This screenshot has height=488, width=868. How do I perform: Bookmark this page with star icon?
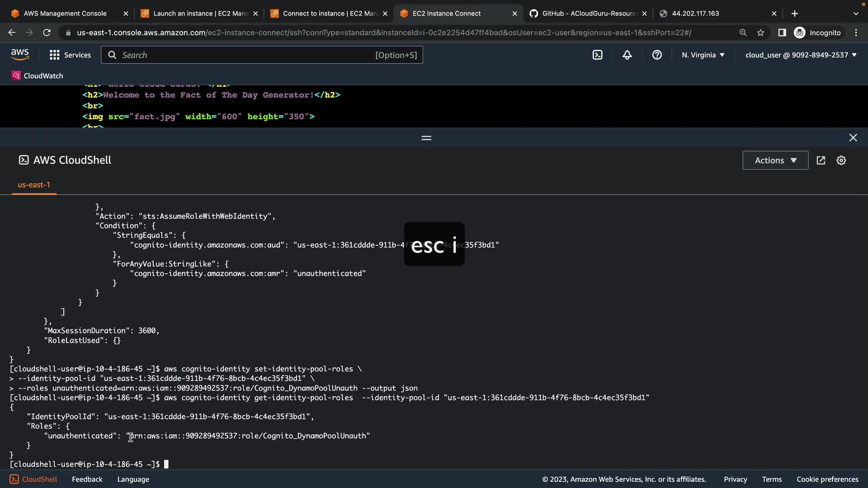[760, 33]
